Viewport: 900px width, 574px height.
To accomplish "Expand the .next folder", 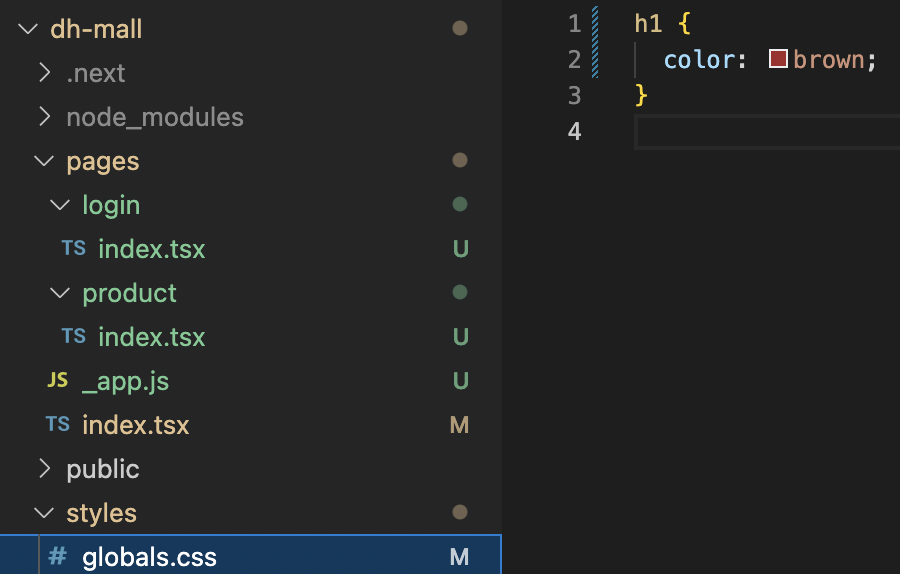I will click(x=44, y=72).
